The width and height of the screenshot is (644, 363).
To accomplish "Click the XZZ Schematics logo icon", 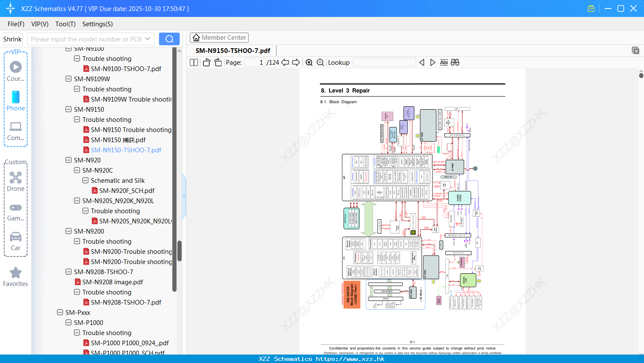I will (11, 8).
